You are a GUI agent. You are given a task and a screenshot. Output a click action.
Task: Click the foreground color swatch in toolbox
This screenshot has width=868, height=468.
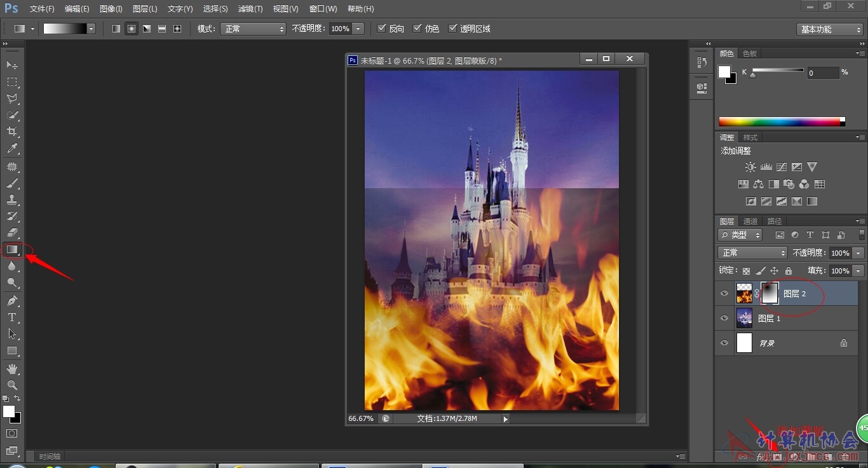tap(9, 411)
